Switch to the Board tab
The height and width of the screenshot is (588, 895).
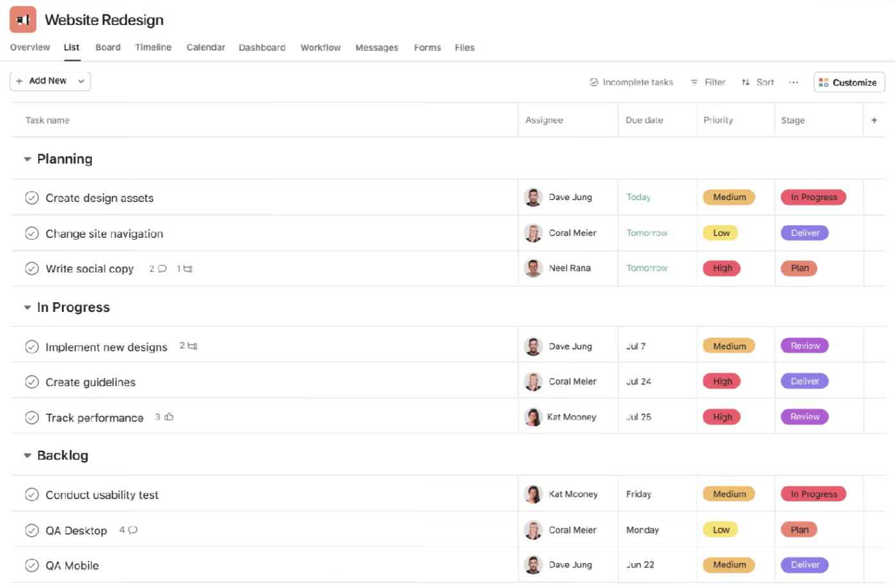coord(107,47)
